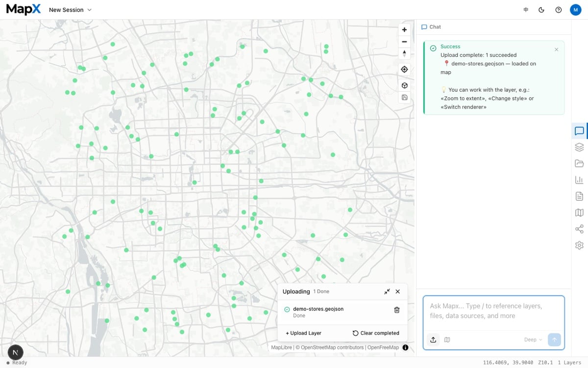This screenshot has width=588, height=368.
Task: Switch the interface language to Chinese
Action: [x=526, y=10]
